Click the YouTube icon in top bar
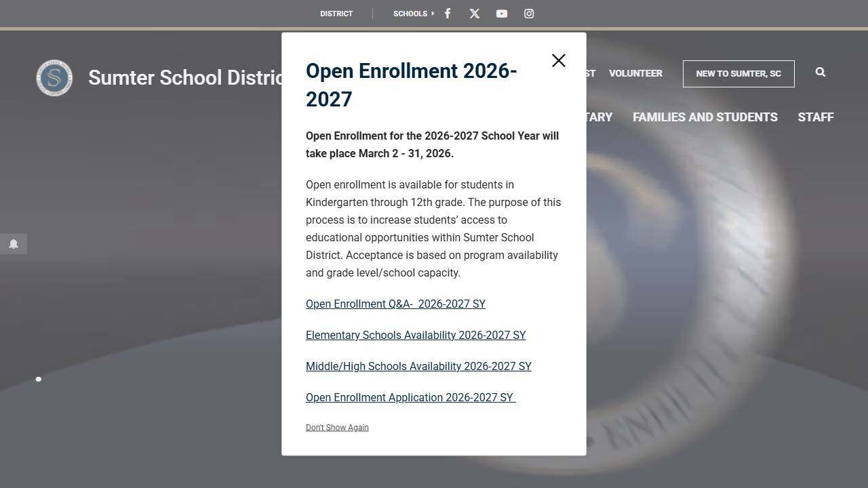This screenshot has height=488, width=868. pos(502,14)
